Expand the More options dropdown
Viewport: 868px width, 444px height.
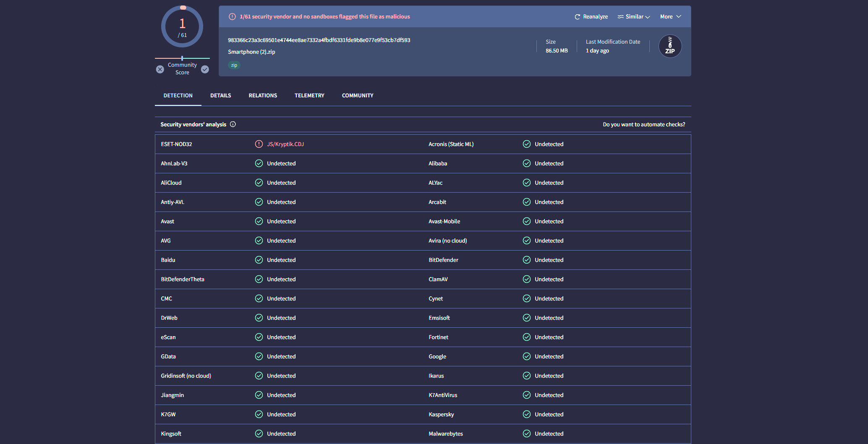point(670,17)
